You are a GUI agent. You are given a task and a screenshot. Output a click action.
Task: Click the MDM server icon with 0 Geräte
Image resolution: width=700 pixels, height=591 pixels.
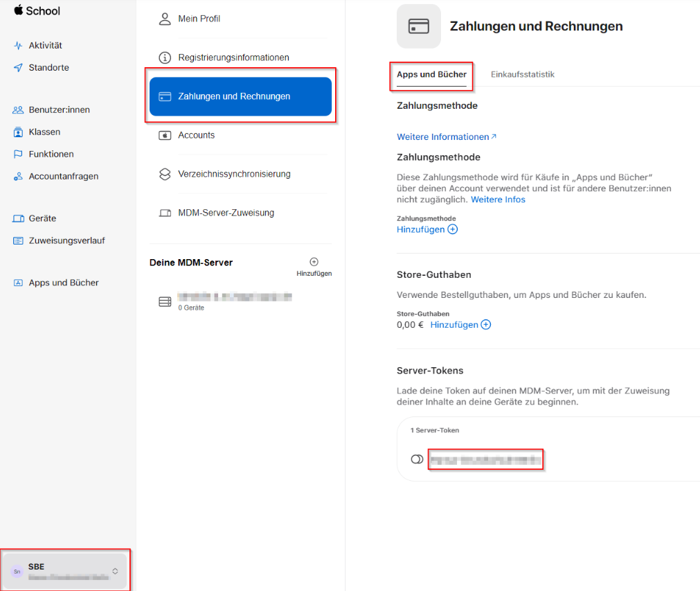coord(165,302)
